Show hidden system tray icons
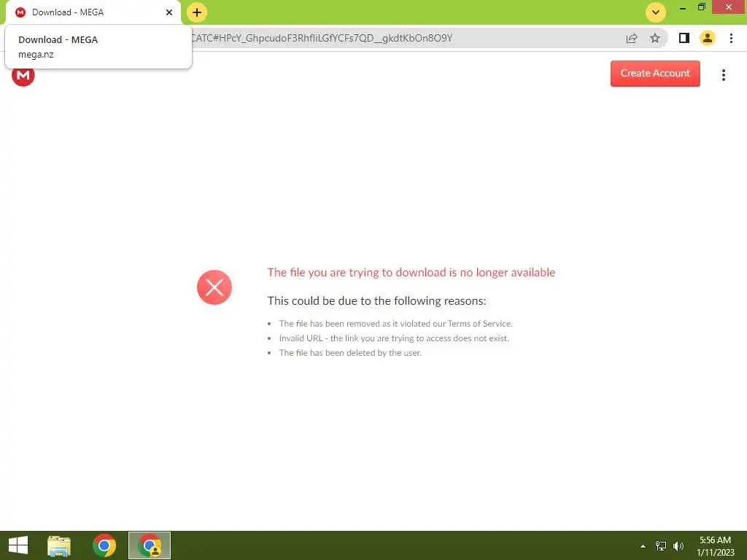This screenshot has width=747, height=560. [643, 546]
